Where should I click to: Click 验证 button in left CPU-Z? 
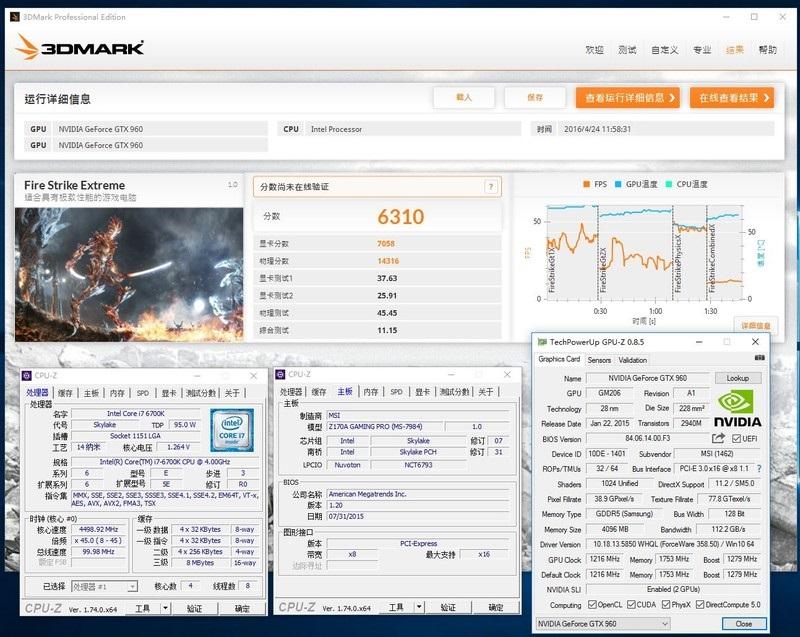coord(194,608)
